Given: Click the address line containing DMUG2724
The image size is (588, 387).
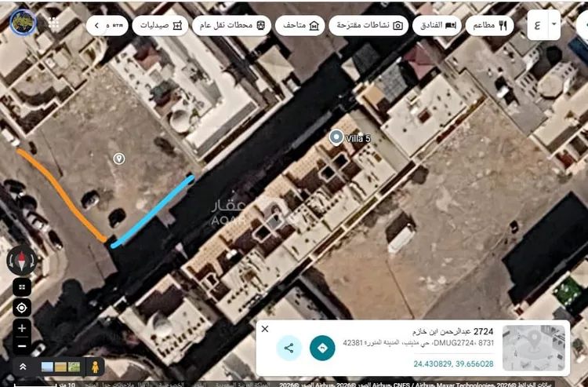Looking at the screenshot, I should [418, 343].
